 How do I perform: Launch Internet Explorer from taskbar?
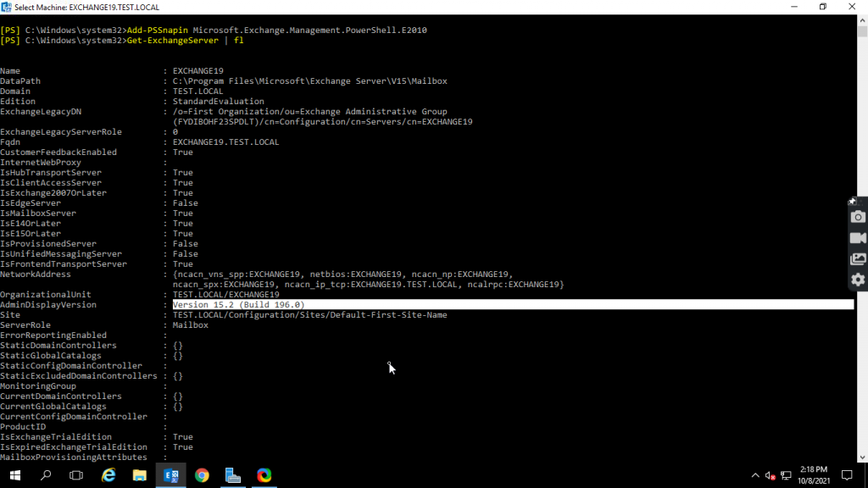click(108, 475)
